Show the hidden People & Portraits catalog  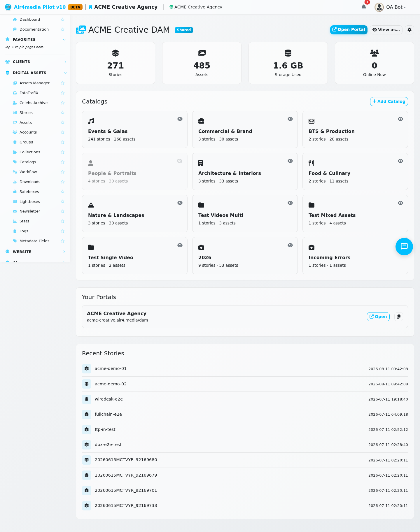point(180,161)
